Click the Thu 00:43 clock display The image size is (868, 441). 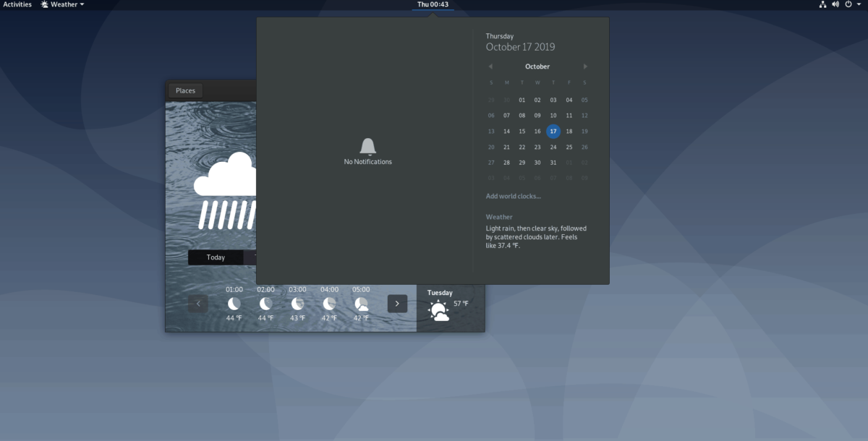(433, 4)
